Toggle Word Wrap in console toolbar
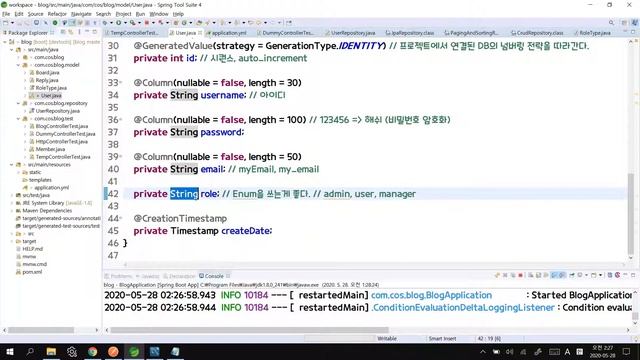The image size is (640, 360). (546, 276)
